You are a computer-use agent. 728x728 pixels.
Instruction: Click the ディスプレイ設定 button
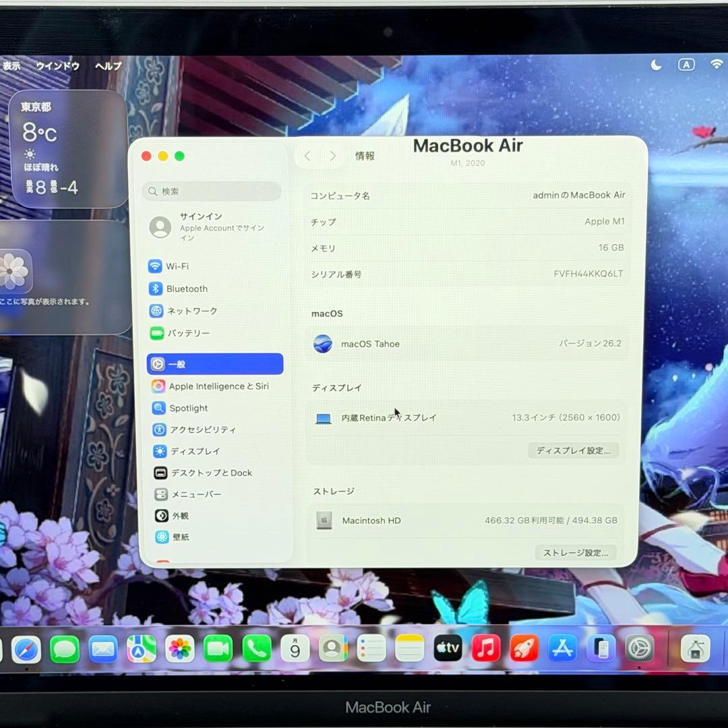pyautogui.click(x=574, y=450)
